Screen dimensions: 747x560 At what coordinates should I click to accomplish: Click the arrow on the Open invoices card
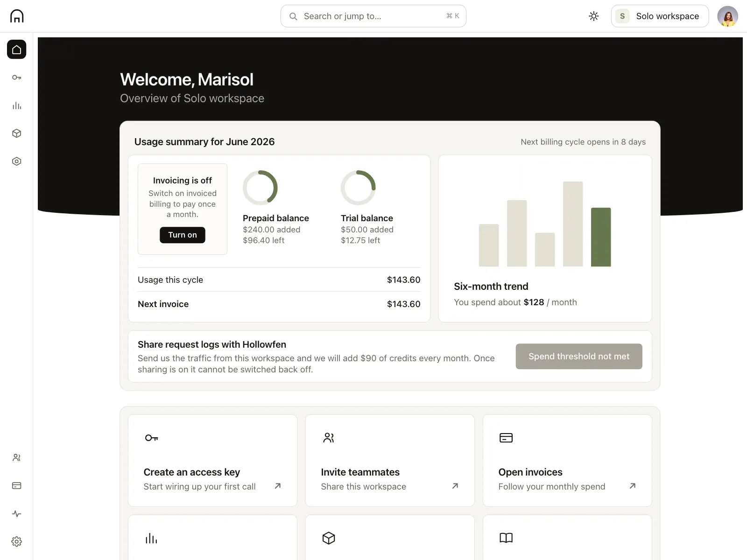coord(633,486)
